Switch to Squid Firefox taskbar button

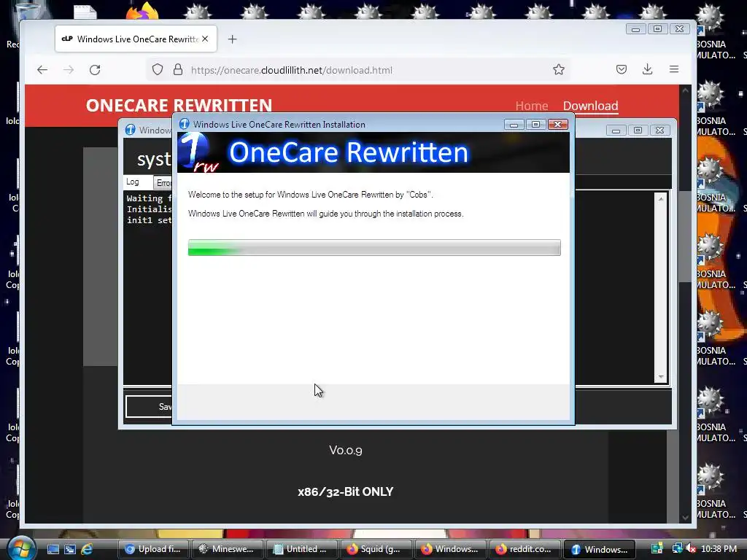376,549
